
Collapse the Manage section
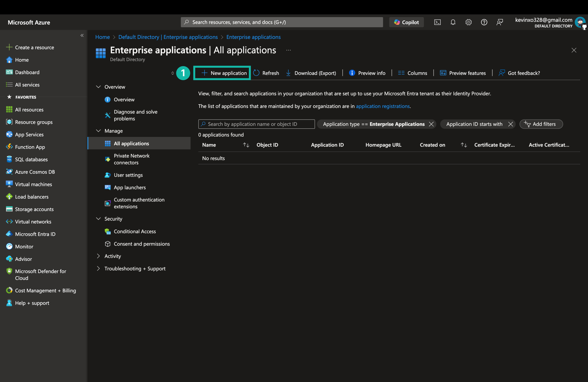click(98, 131)
